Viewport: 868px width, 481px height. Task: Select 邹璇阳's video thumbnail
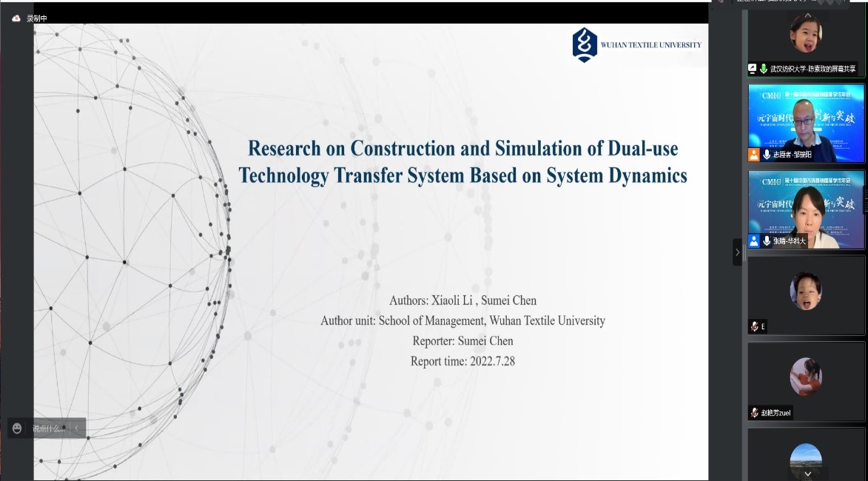coord(806,118)
